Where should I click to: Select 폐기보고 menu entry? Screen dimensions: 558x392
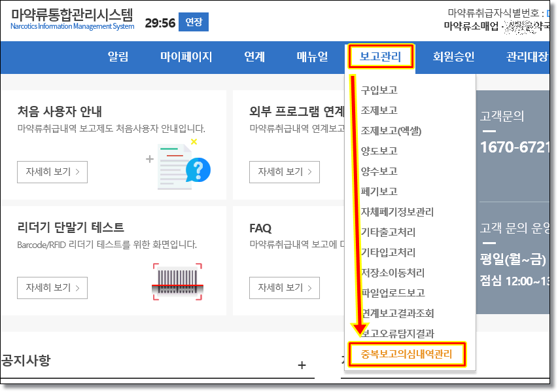379,192
